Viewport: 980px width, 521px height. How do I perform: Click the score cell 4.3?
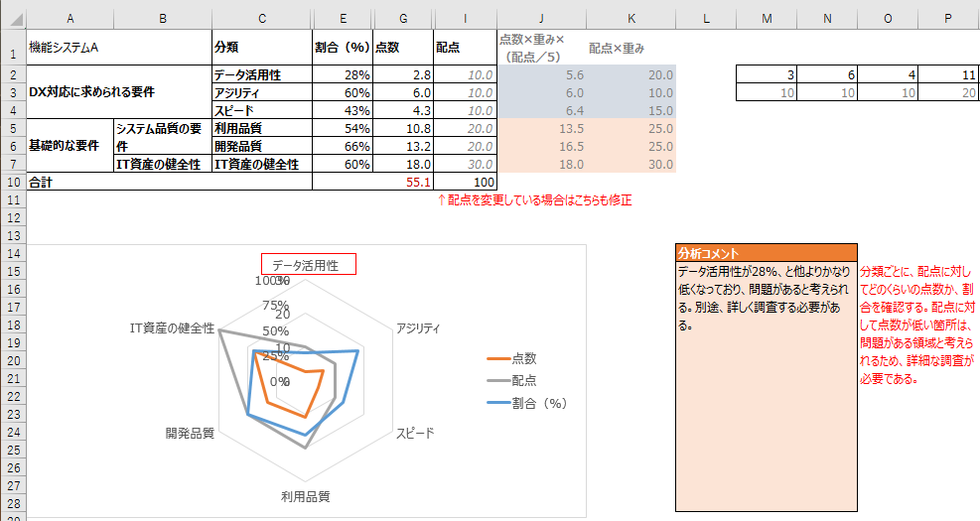403,110
